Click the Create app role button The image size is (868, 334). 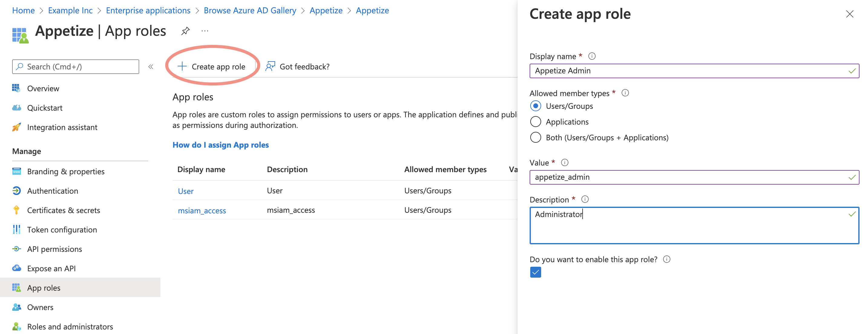pos(212,66)
